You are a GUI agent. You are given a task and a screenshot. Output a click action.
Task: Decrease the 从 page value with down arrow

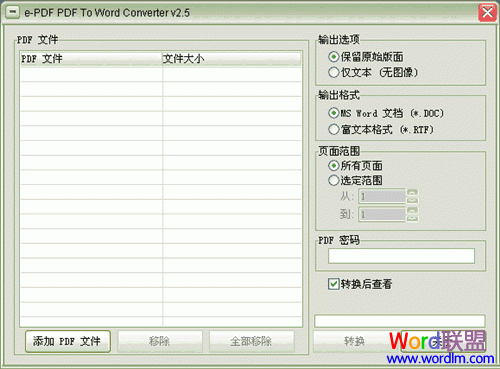pyautogui.click(x=412, y=200)
